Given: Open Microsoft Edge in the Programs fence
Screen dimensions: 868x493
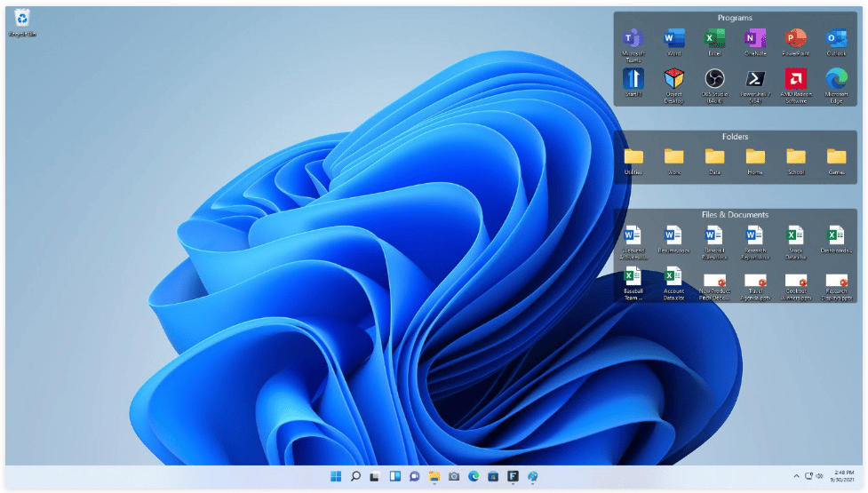Looking at the screenshot, I should click(x=836, y=85).
